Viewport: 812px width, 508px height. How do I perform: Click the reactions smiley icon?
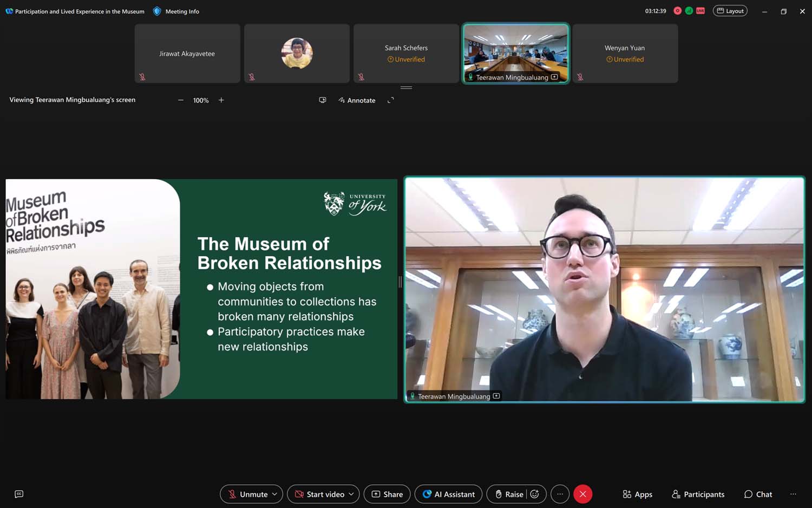[x=535, y=494]
